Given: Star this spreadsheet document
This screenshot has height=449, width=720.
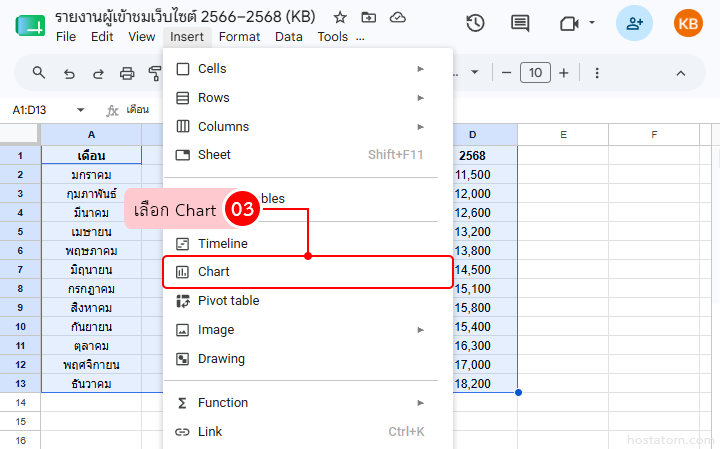Looking at the screenshot, I should tap(340, 17).
